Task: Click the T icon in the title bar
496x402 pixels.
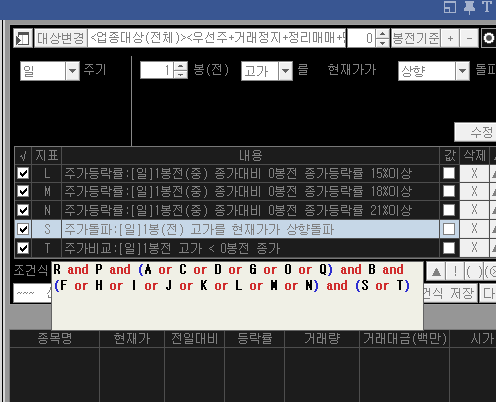Action: point(487,7)
